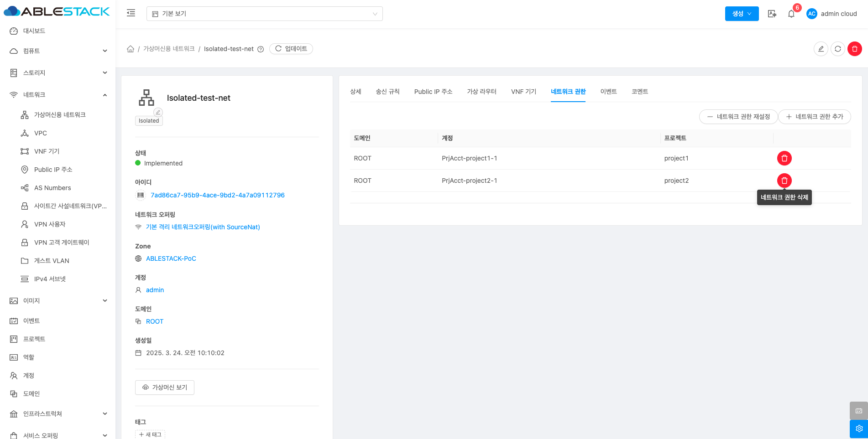Switch to the 가상 라우터 tab

point(481,92)
